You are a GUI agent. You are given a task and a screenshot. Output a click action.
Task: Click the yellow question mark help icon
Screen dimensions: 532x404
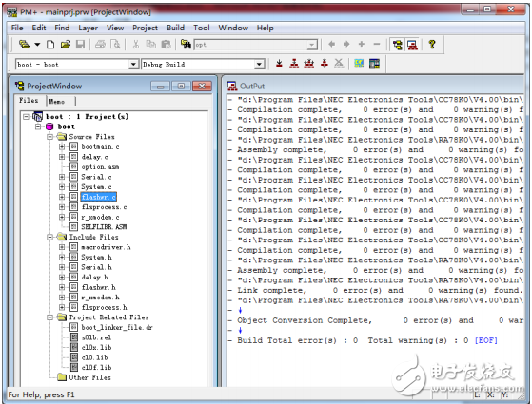[432, 44]
